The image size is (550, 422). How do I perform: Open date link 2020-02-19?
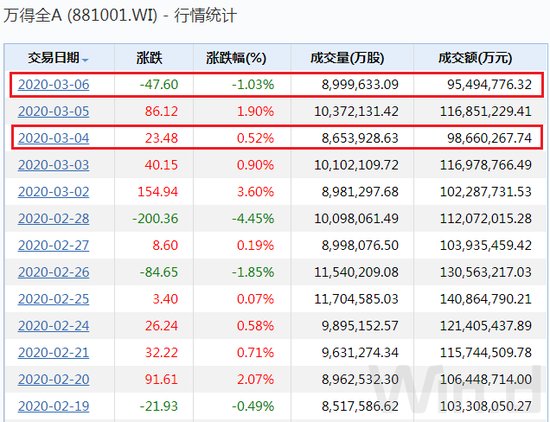coord(54,406)
